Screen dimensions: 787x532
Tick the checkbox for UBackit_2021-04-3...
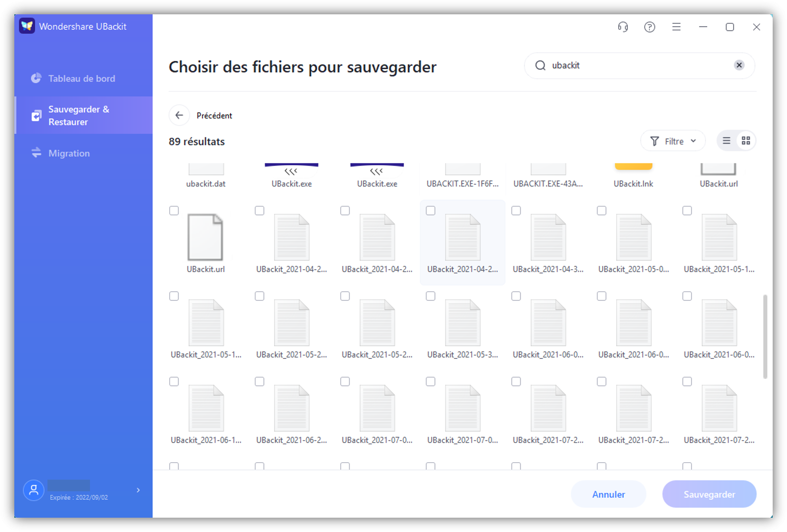[516, 211]
